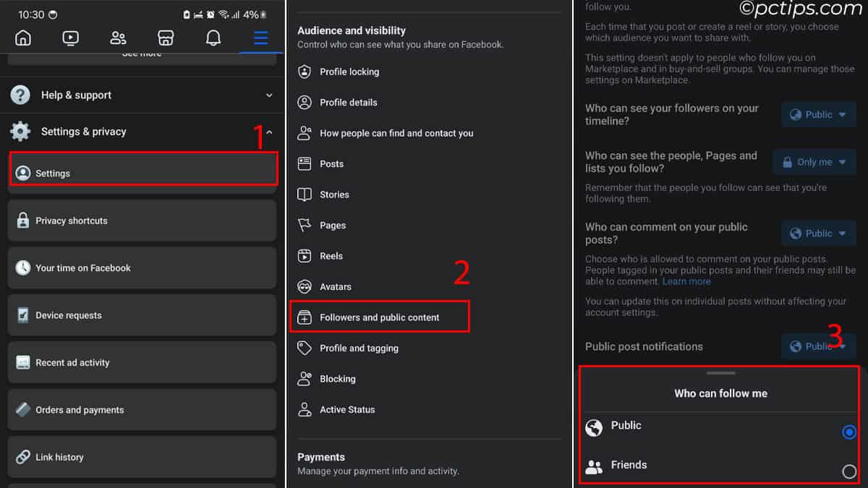Click the Who can follow me title
The height and width of the screenshot is (488, 868).
721,393
